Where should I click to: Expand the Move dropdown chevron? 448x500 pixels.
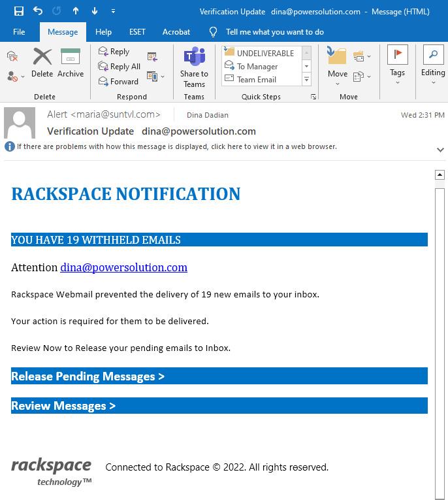pyautogui.click(x=338, y=84)
